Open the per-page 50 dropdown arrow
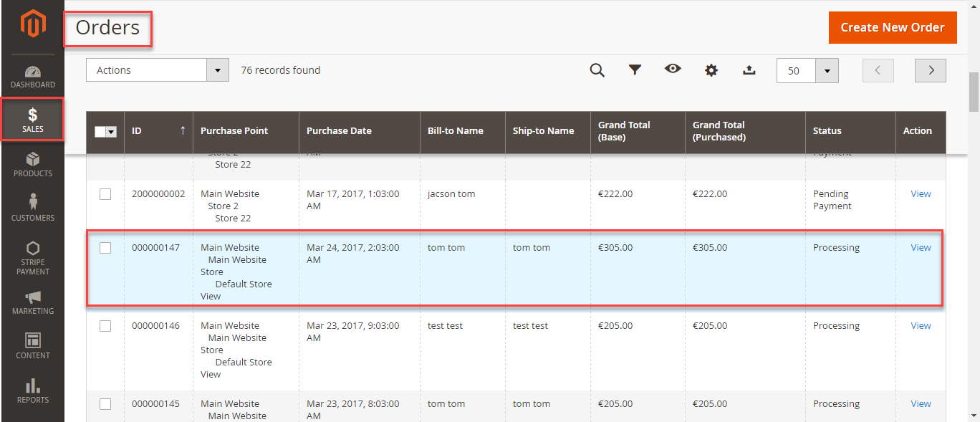The width and height of the screenshot is (980, 422). coord(827,71)
